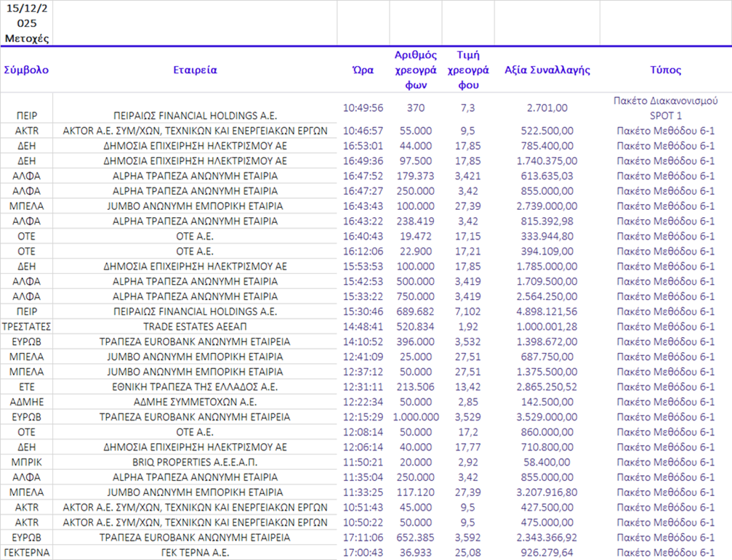Click the ΕΘΝΙΚΗ ΤΡΑΠΕΖΑ ΤΗΣ ΕΛΛΑΔΟΣ cell
Image resolution: width=732 pixels, height=560 pixels.
[195, 387]
